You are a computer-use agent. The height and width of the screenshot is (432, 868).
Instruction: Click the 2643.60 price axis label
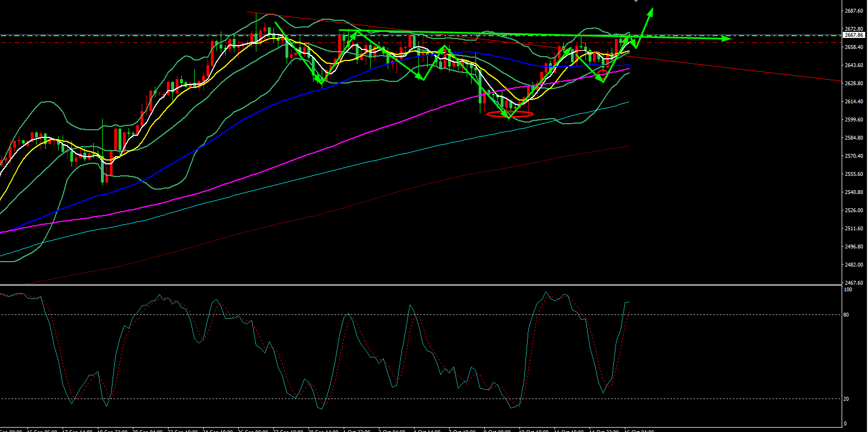(x=853, y=65)
